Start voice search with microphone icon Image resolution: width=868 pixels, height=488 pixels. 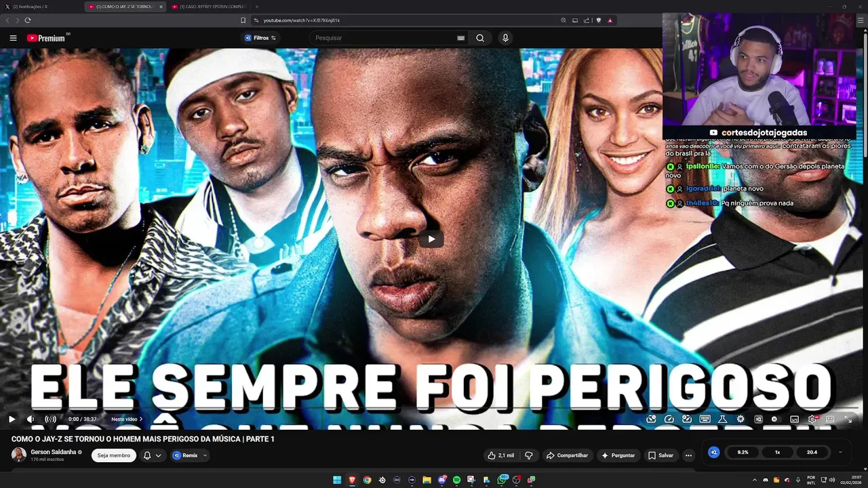(505, 38)
